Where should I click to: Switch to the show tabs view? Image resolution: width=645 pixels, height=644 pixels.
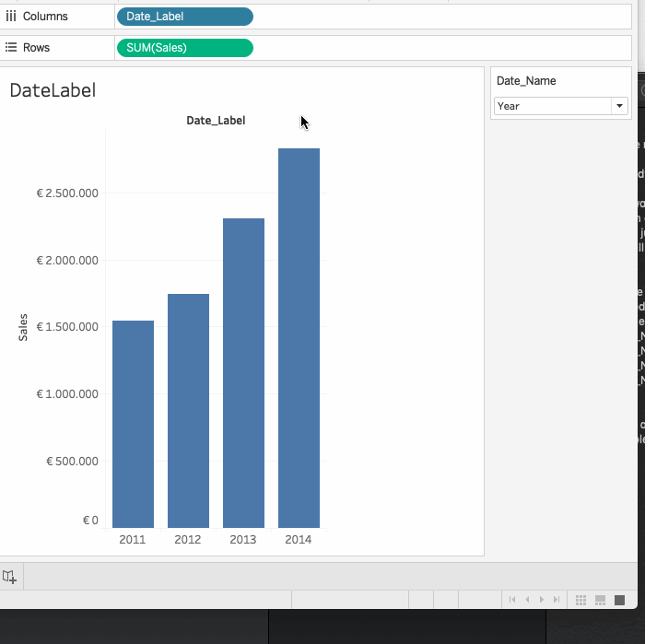(x=619, y=600)
